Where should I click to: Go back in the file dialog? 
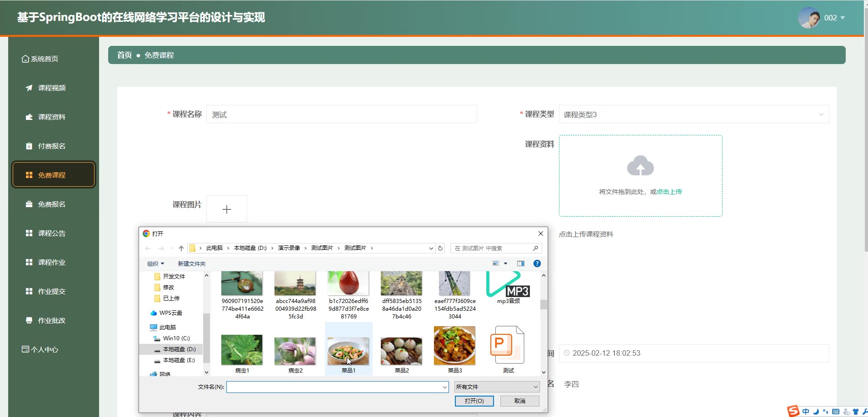[148, 248]
